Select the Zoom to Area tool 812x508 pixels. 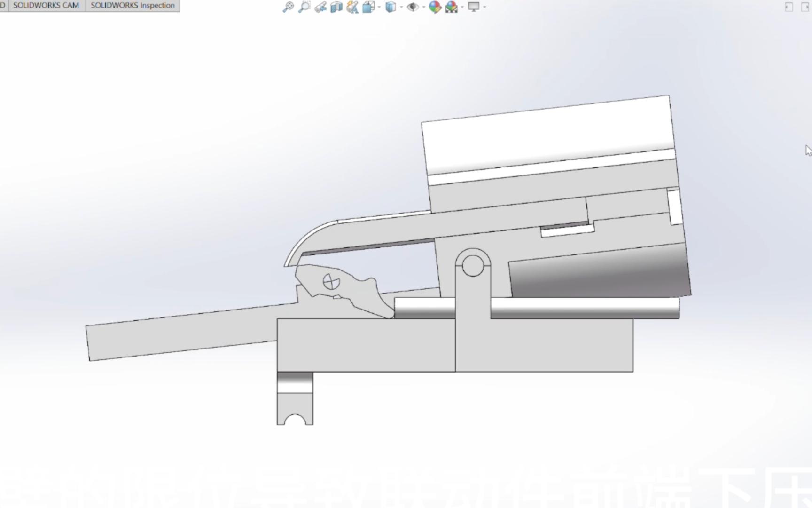304,7
